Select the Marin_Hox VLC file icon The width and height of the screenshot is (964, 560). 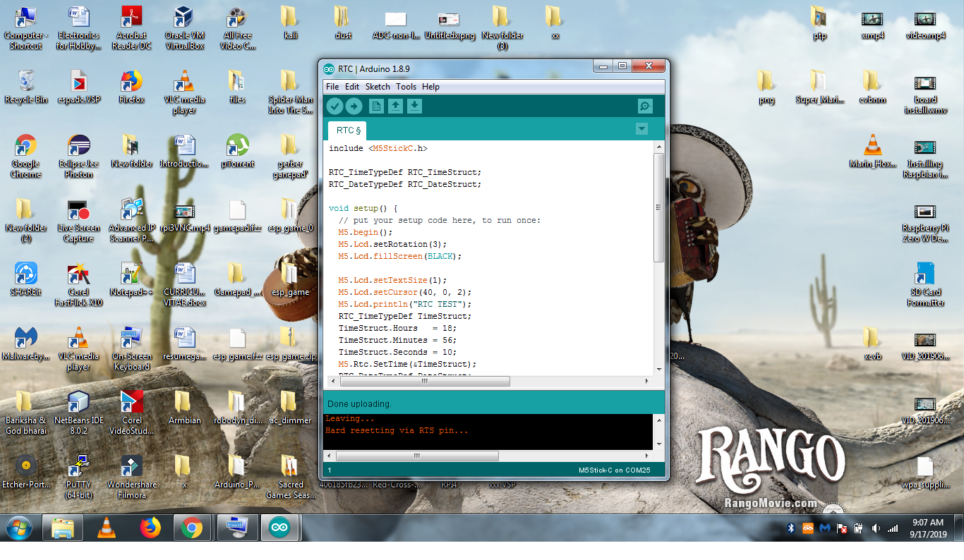(x=872, y=151)
